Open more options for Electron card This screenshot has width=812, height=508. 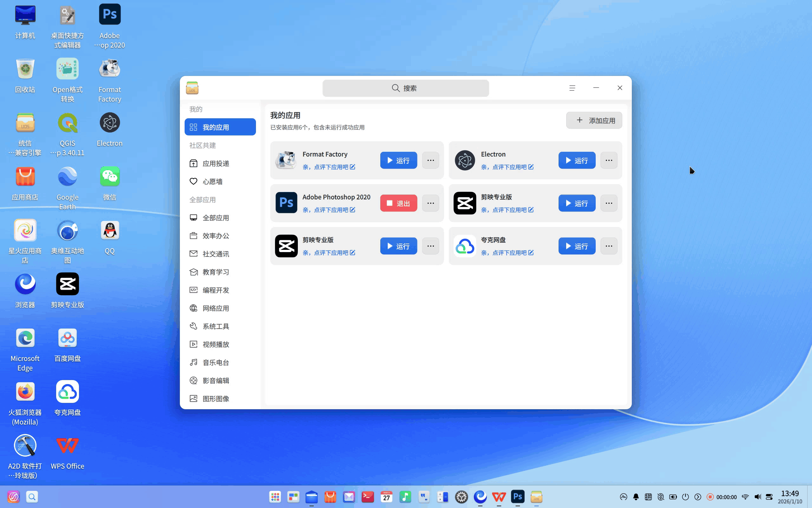609,160
